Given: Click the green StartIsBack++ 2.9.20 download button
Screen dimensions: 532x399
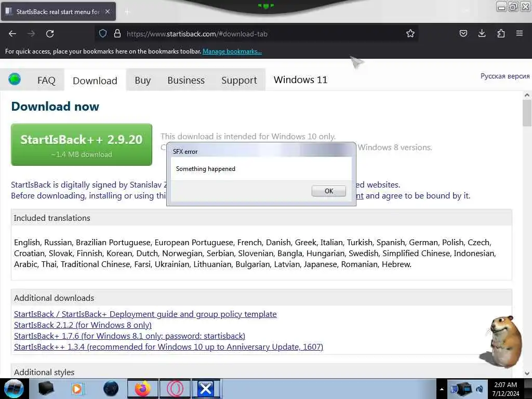Looking at the screenshot, I should (x=82, y=145).
